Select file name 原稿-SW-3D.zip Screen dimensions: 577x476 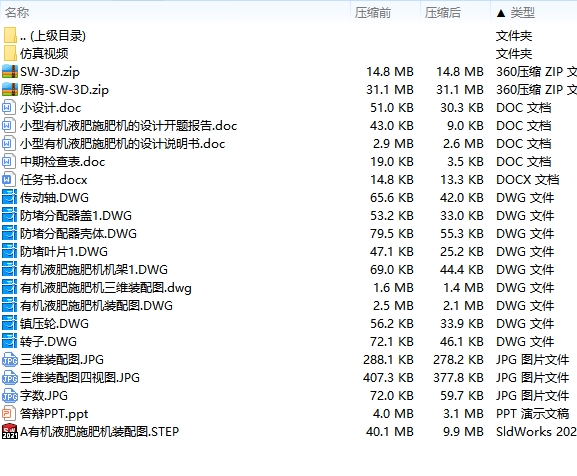64,90
